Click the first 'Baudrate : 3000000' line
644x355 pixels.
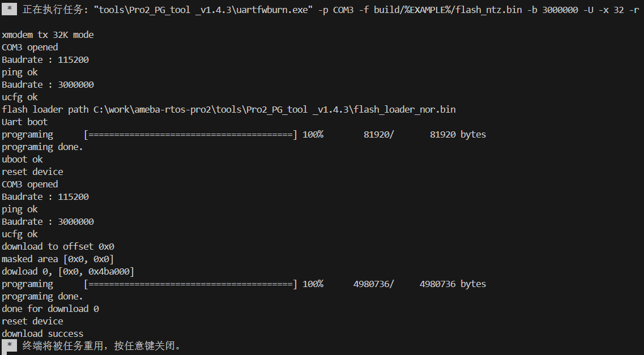(48, 84)
